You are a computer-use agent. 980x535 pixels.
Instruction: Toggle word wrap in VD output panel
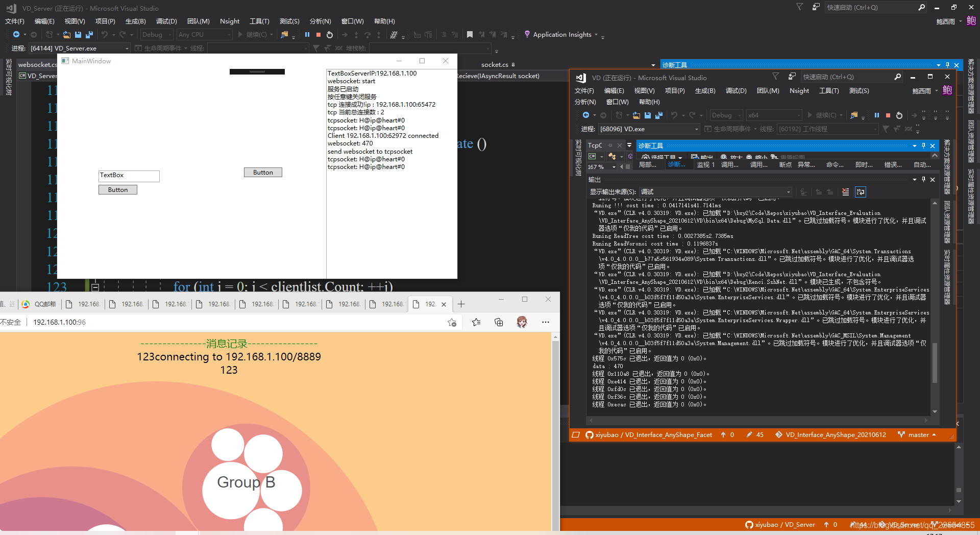861,192
